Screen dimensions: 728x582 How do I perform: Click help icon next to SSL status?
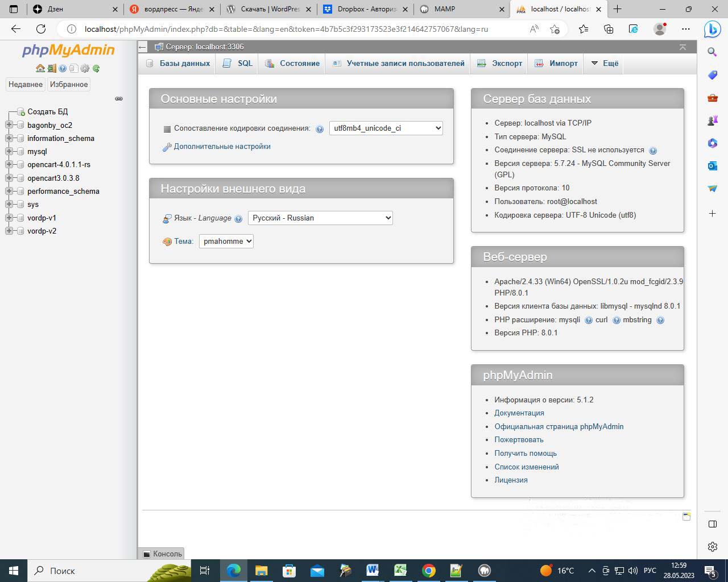pyautogui.click(x=653, y=151)
